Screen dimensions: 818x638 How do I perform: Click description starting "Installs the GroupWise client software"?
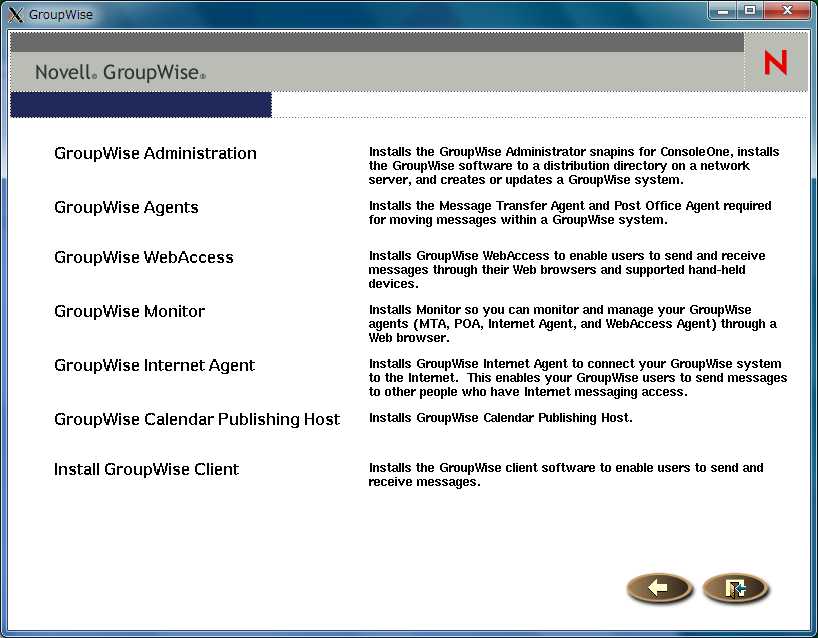(x=566, y=475)
